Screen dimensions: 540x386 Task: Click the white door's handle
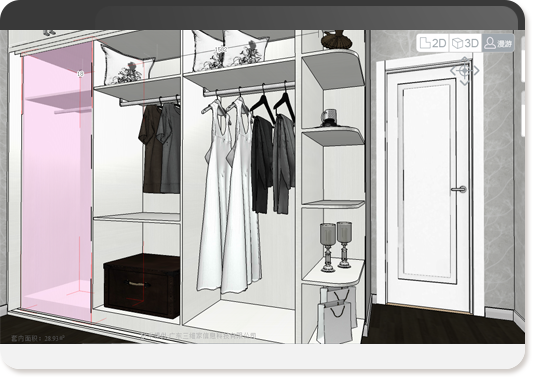tap(459, 189)
